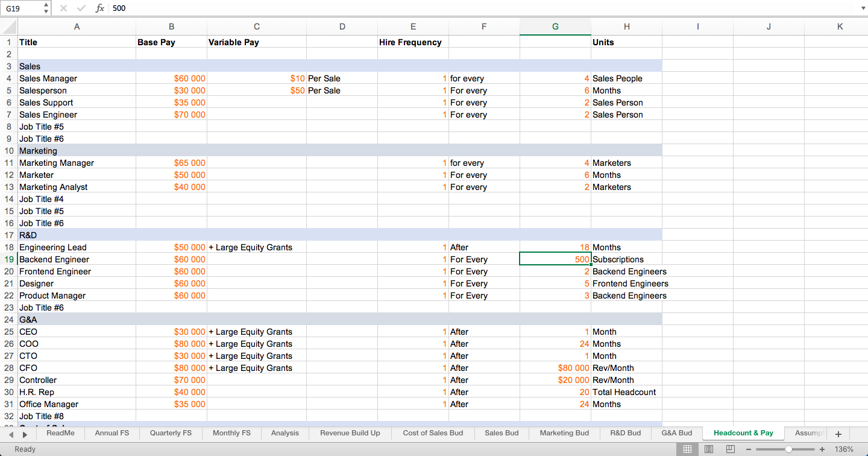The image size is (868, 456).
Task: Open the ReadMe sheet tab
Action: coord(60,433)
